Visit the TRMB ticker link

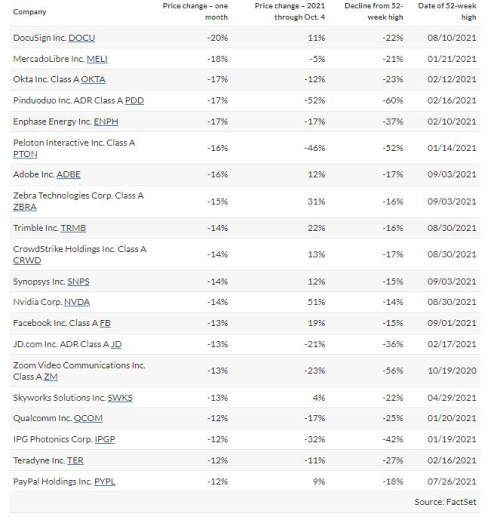tap(73, 228)
